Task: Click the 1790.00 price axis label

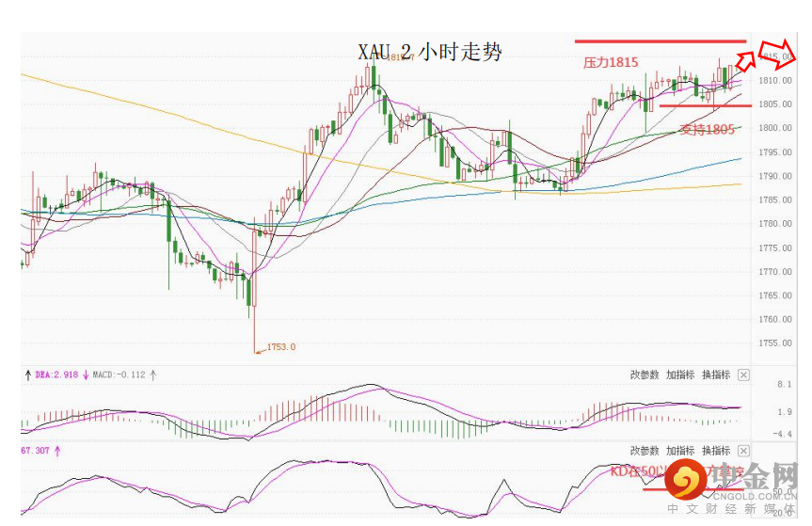Action: pyautogui.click(x=775, y=176)
